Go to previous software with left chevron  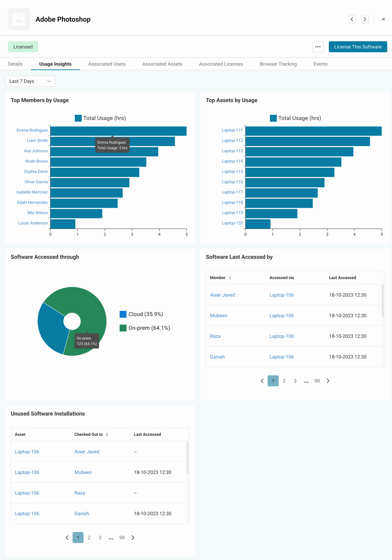pos(352,19)
